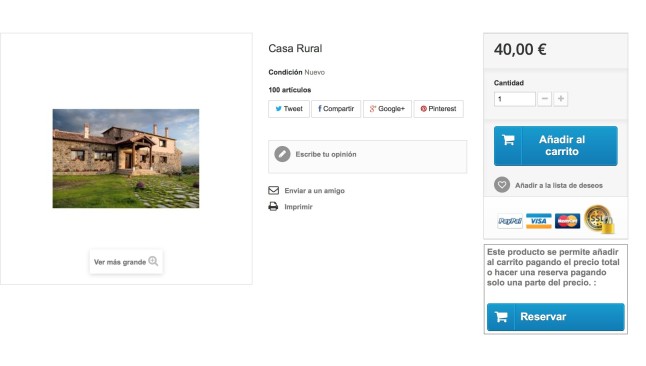
Task: Click the cart icon on Añadir al carrito
Action: [x=508, y=140]
